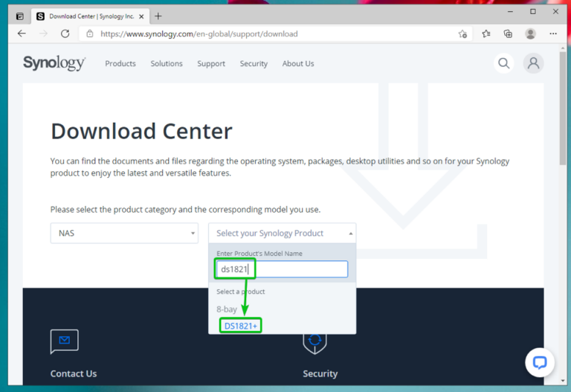Minimize the browser window
This screenshot has width=571, height=392.
point(510,12)
